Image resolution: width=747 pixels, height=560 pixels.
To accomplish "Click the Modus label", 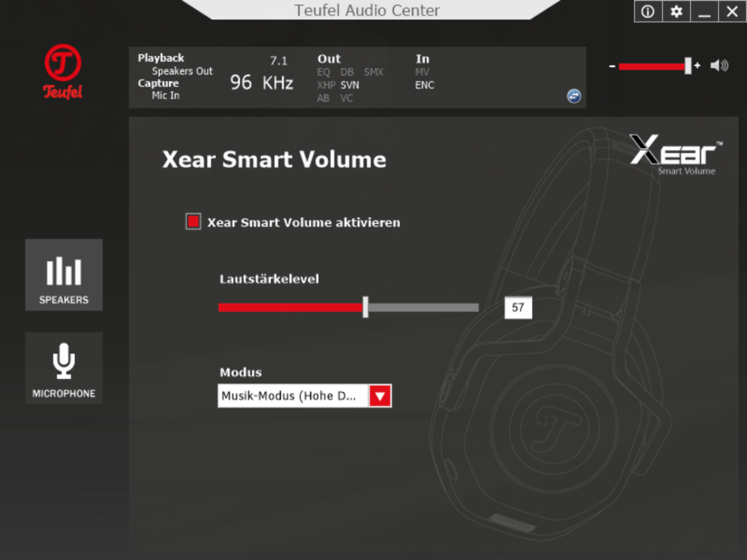I will pos(240,372).
